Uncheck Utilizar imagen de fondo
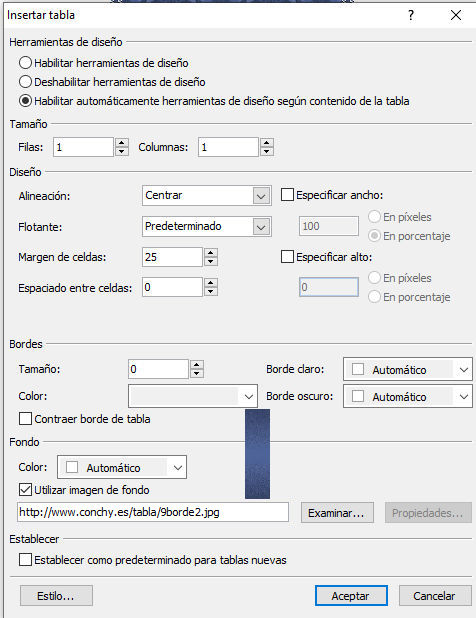 [x=26, y=490]
